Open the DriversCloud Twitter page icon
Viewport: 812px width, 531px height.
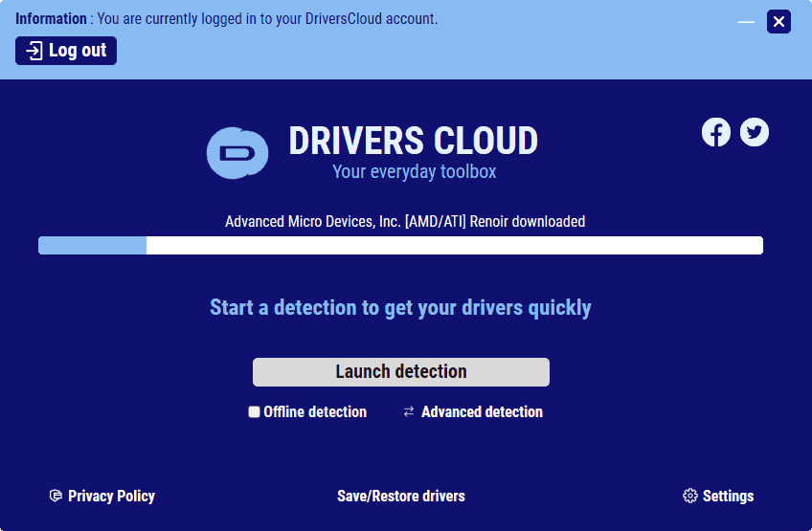pyautogui.click(x=754, y=132)
